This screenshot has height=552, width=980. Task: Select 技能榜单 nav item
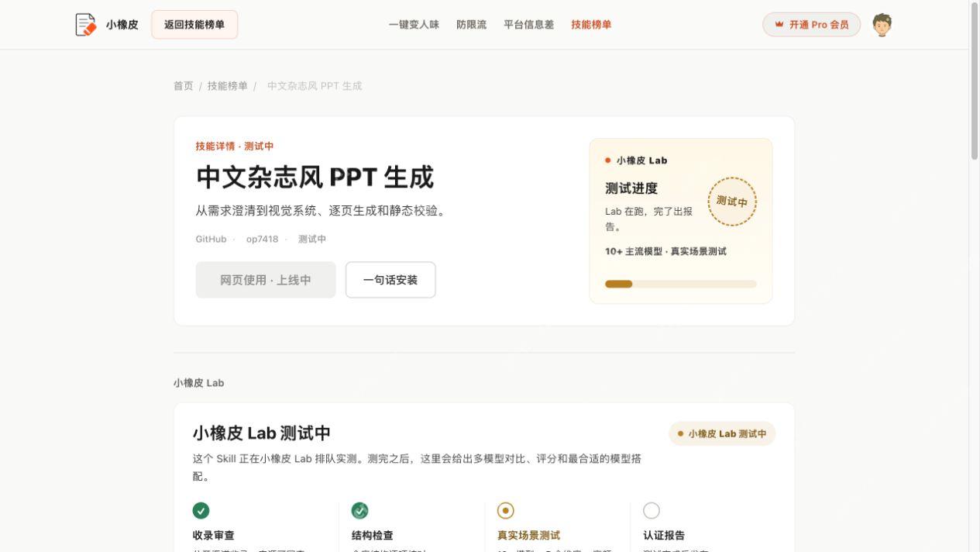pyautogui.click(x=591, y=25)
